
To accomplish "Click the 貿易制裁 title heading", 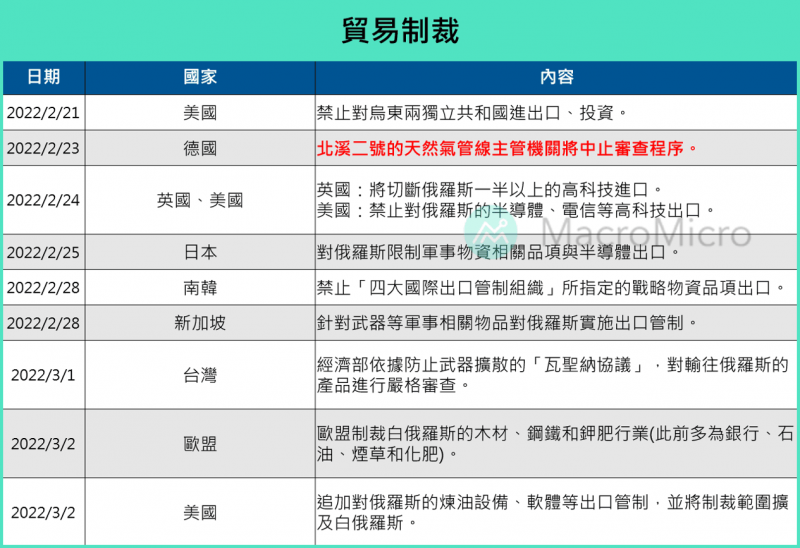I will point(400,31).
